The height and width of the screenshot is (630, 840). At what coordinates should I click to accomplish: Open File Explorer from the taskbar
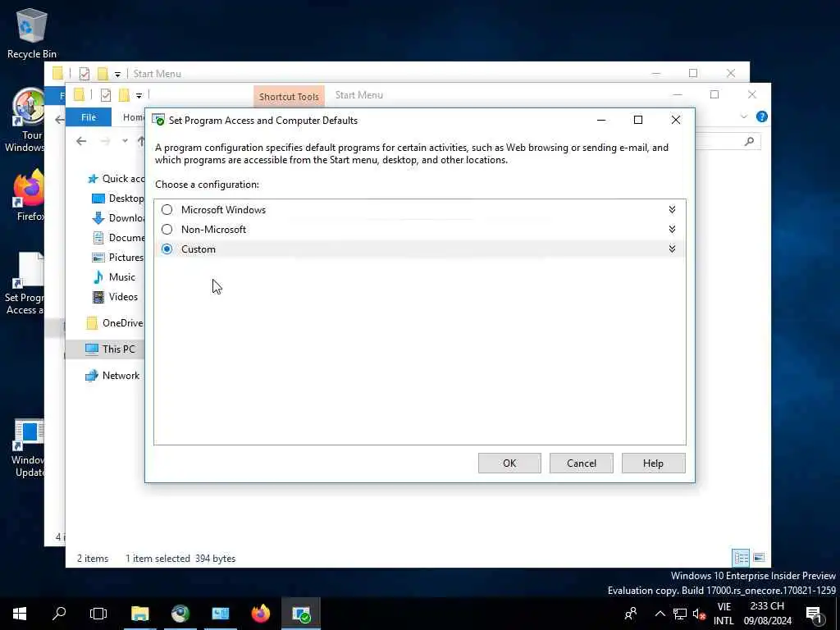point(139,614)
